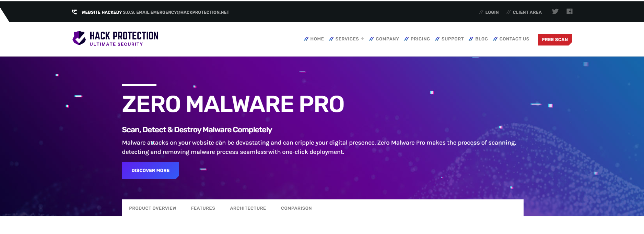Go to the Client Area

[527, 12]
